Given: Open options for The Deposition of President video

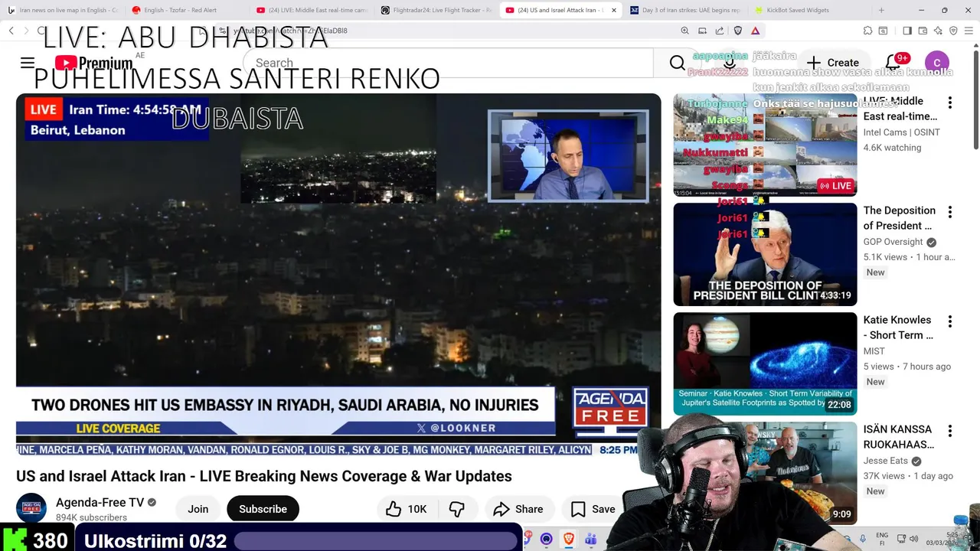Looking at the screenshot, I should point(949,212).
